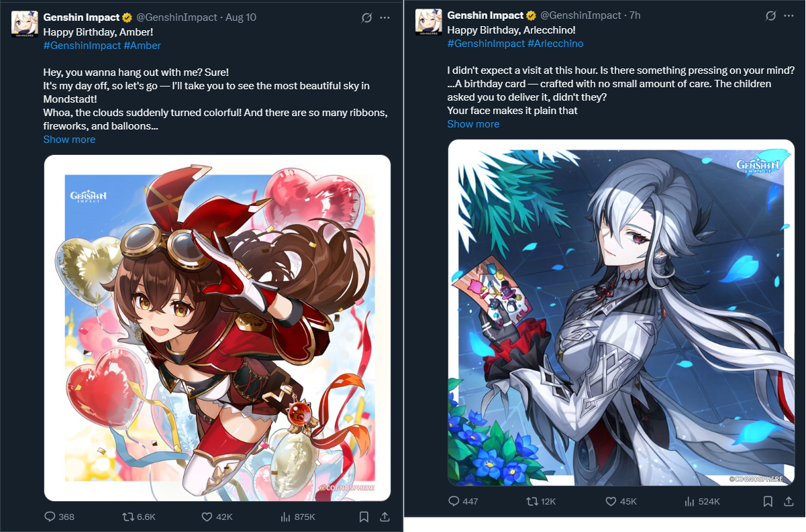Share the Amber birthday tweet

[x=385, y=517]
